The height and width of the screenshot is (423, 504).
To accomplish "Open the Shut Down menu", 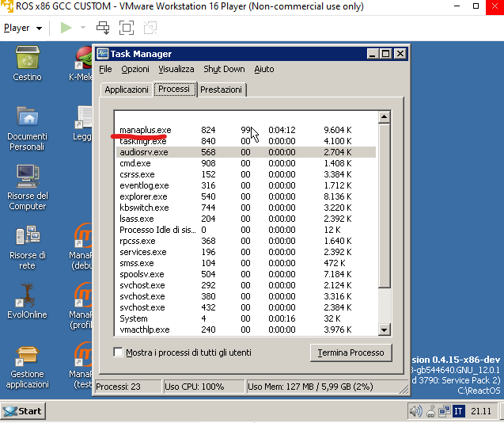I will pyautogui.click(x=224, y=70).
